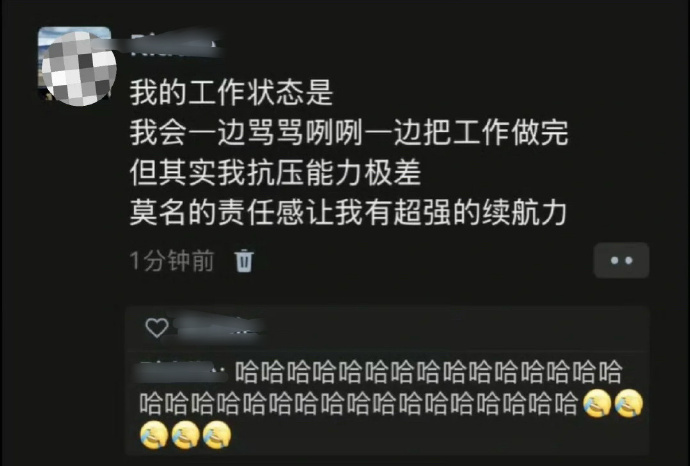690x466 pixels.
Task: Select the line starting 莫名的责任感
Action: 348,213
